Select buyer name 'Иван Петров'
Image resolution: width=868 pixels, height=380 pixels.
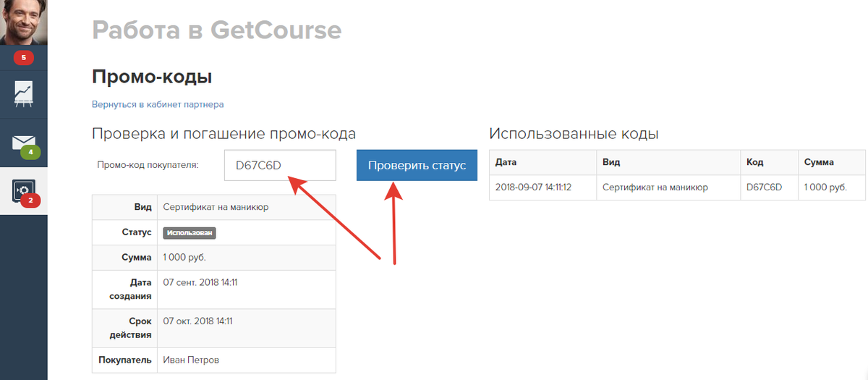pyautogui.click(x=191, y=360)
